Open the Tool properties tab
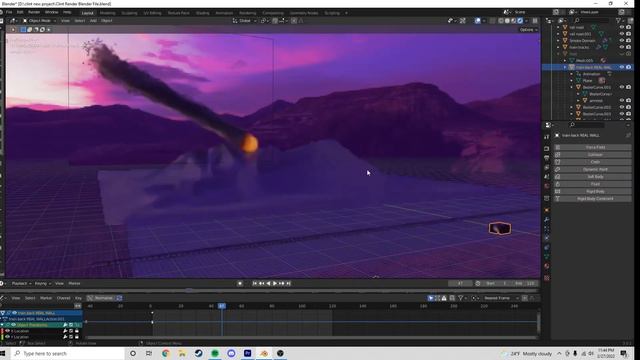Image resolution: width=640 pixels, height=360 pixels. pyautogui.click(x=547, y=137)
